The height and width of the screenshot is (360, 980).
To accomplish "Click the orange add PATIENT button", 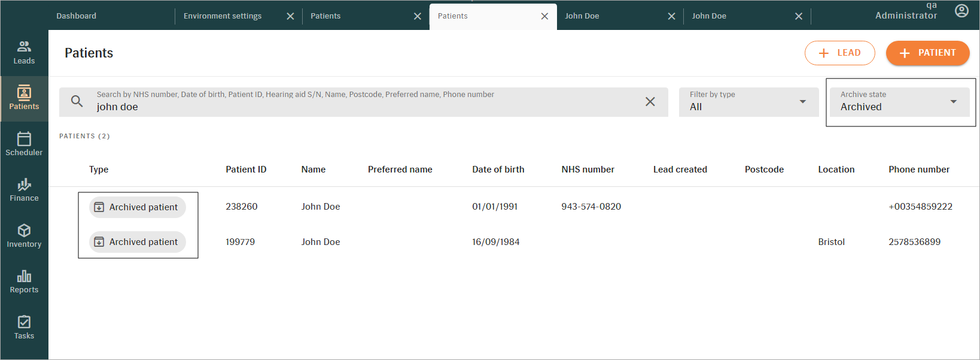I will [927, 53].
